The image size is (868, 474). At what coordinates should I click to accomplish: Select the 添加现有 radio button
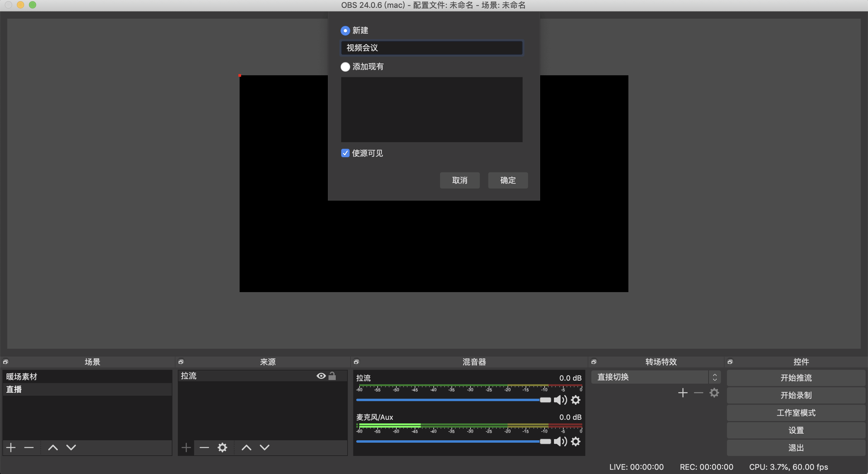pos(345,67)
